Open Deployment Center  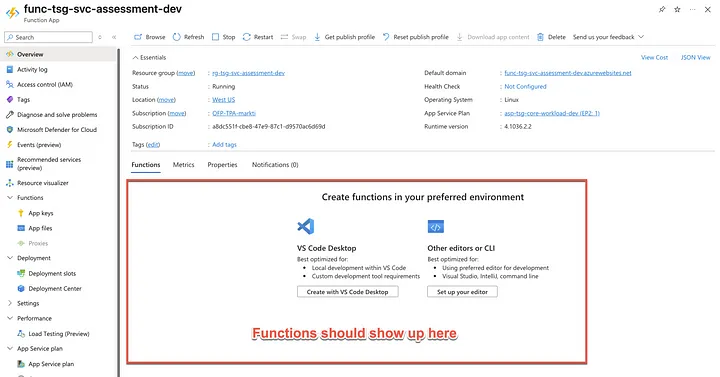click(55, 289)
